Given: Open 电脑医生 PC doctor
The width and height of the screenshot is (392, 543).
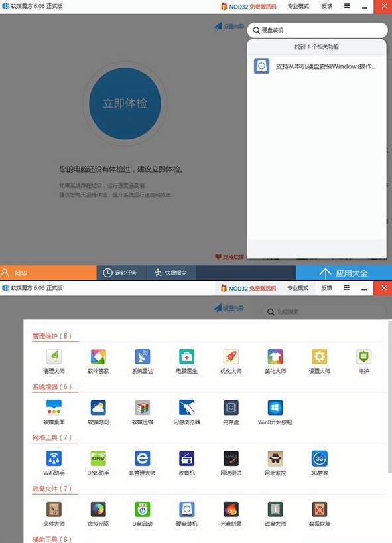Looking at the screenshot, I should (187, 361).
